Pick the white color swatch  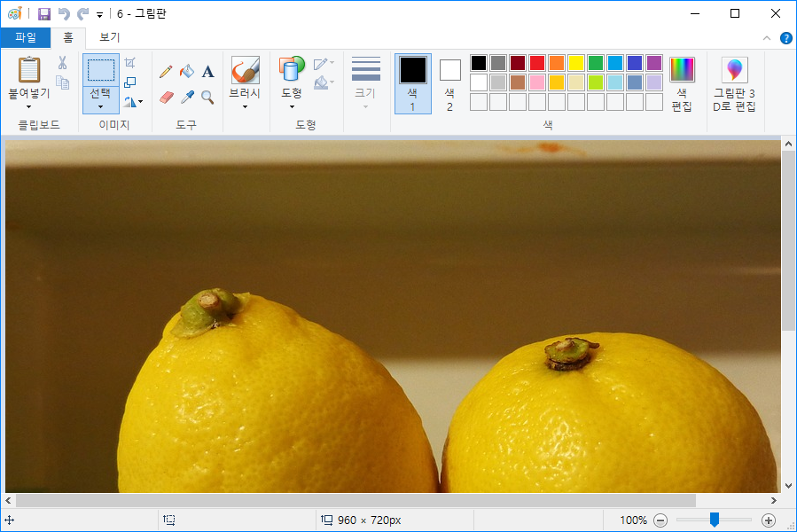479,82
